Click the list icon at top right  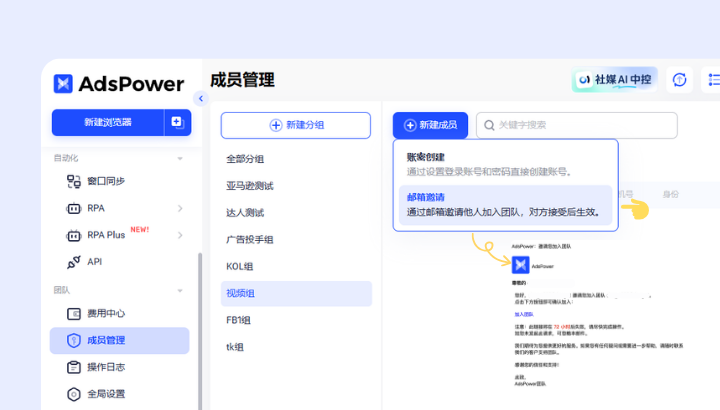(714, 80)
